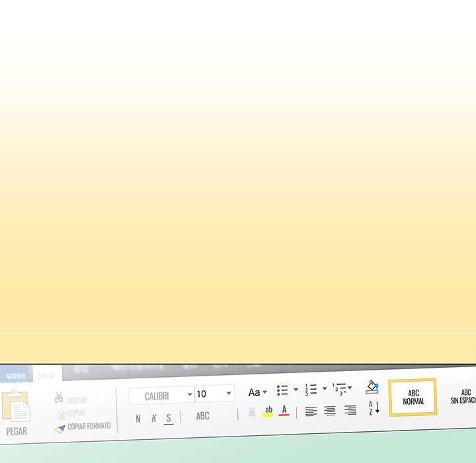Open the Calibri font dropdown
Viewport: 476px width, 463px height.
[x=190, y=395]
